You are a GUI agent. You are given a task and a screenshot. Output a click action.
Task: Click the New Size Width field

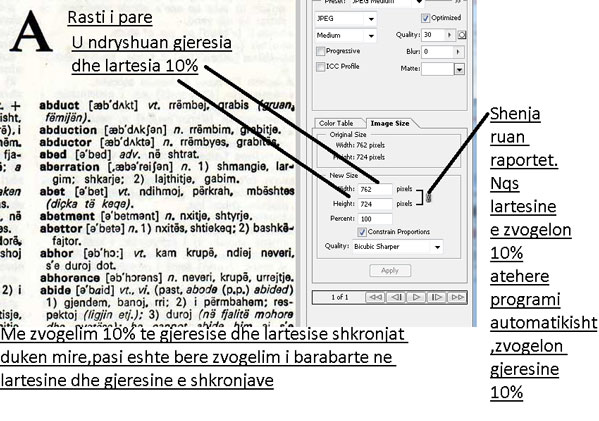[375, 189]
